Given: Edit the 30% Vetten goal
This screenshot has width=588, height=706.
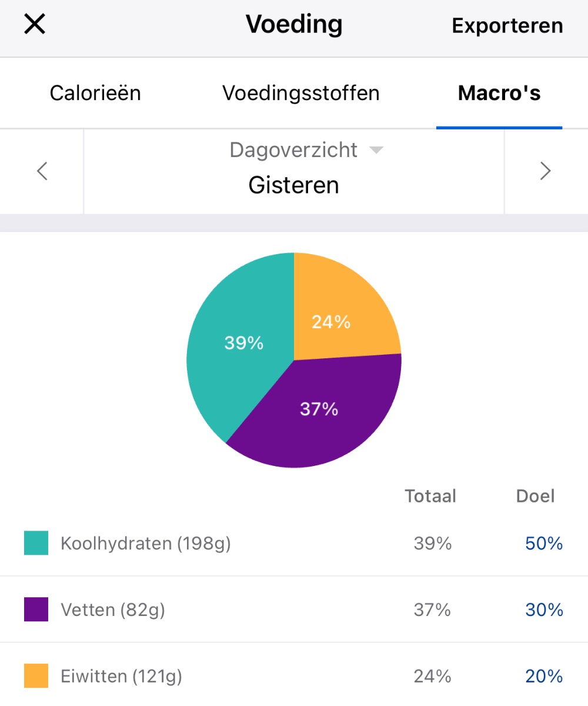Looking at the screenshot, I should pyautogui.click(x=544, y=610).
